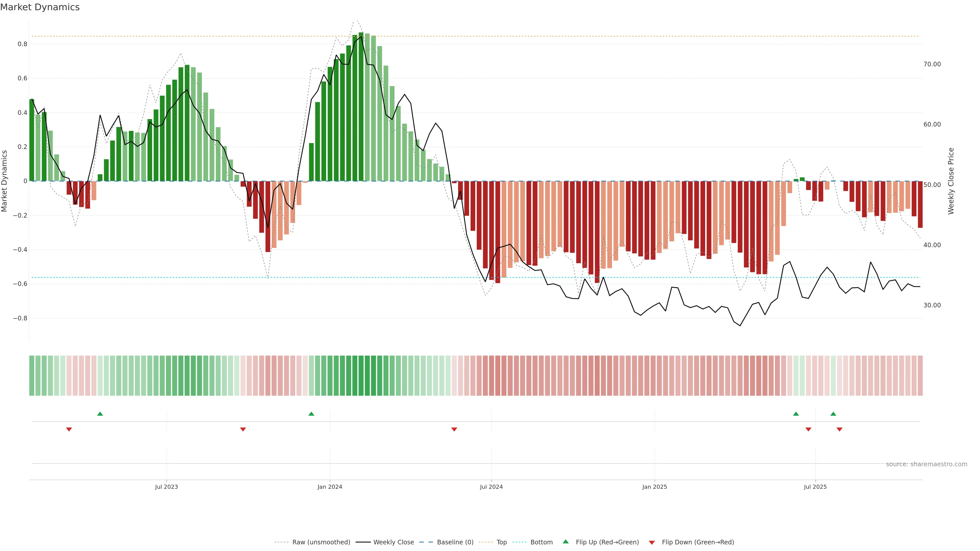Viewport: 980px width, 551px height.
Task: Click the Jul 2023 x-axis label
Action: [x=166, y=487]
